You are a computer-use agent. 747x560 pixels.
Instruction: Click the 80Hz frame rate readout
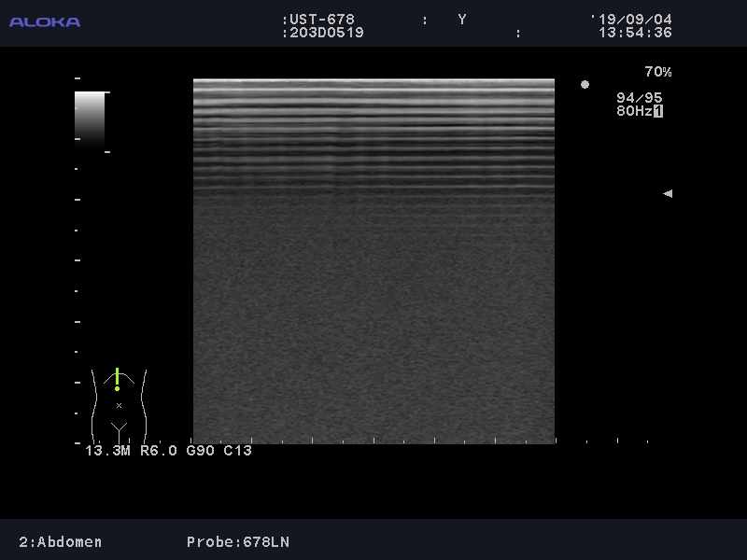(633, 111)
